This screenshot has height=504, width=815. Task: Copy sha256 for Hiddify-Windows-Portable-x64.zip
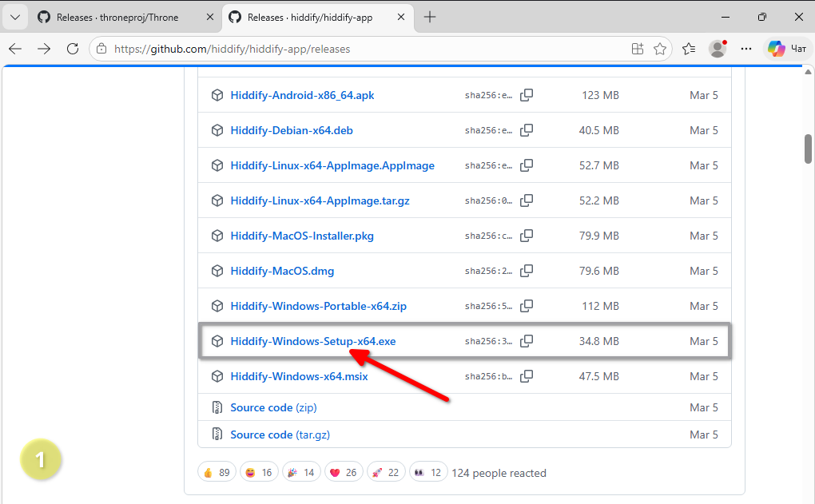click(527, 306)
